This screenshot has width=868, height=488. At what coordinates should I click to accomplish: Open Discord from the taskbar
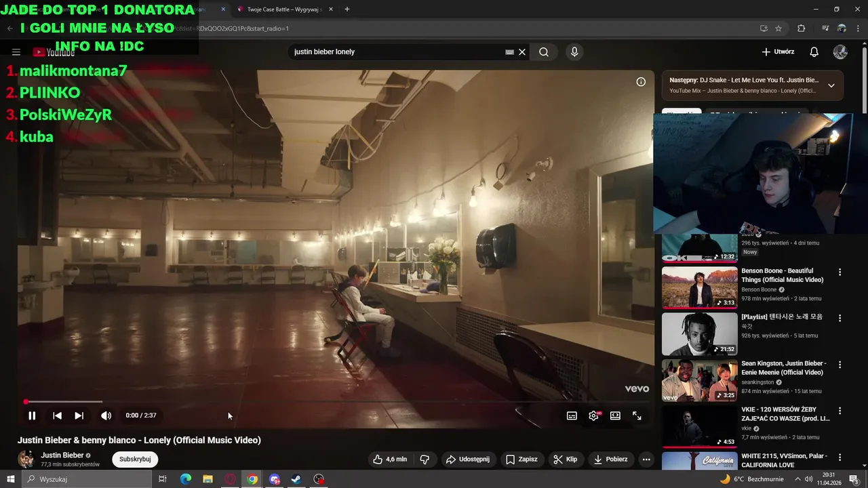point(274,479)
